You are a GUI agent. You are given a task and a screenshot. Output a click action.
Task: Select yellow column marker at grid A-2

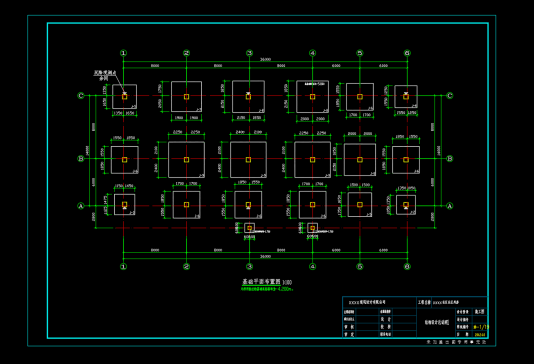[x=186, y=205]
